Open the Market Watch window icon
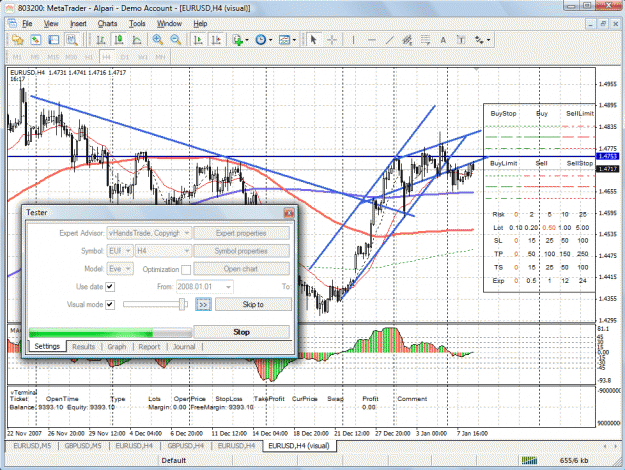Viewport: 625px width, 470px height. coord(36,40)
